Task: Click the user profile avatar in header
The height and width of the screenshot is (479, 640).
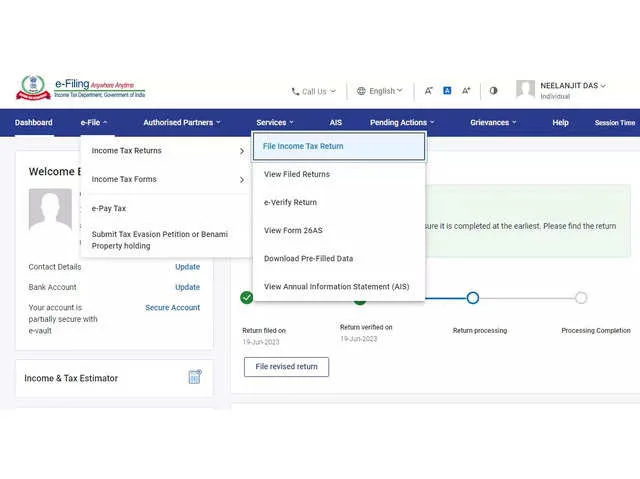Action: pos(525,90)
